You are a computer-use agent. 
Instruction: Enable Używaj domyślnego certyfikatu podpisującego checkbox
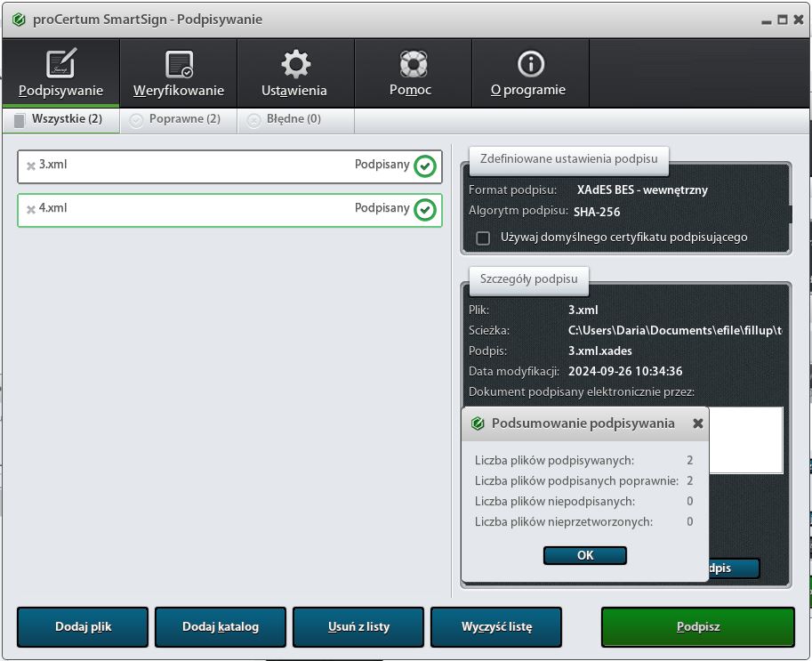pos(483,238)
